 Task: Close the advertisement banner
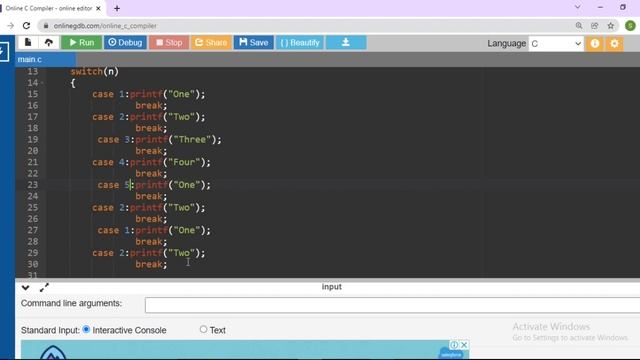464,345
